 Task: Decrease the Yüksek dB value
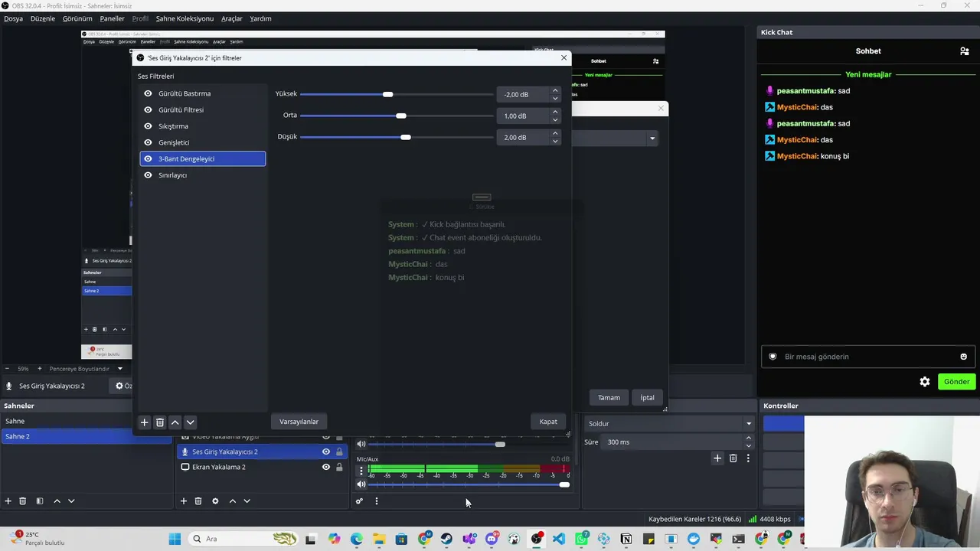point(555,98)
